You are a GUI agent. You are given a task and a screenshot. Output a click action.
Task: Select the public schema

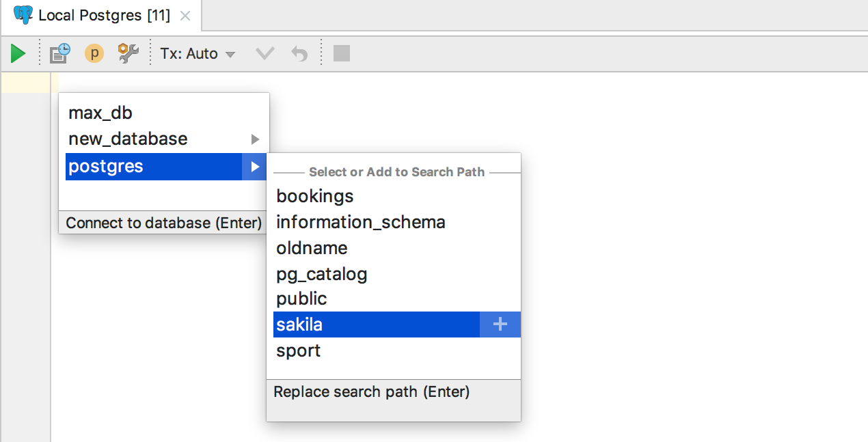(x=396, y=299)
